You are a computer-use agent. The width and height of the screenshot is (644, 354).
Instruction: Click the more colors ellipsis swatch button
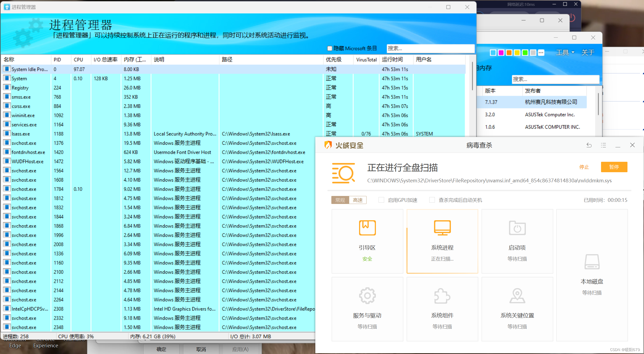[541, 53]
